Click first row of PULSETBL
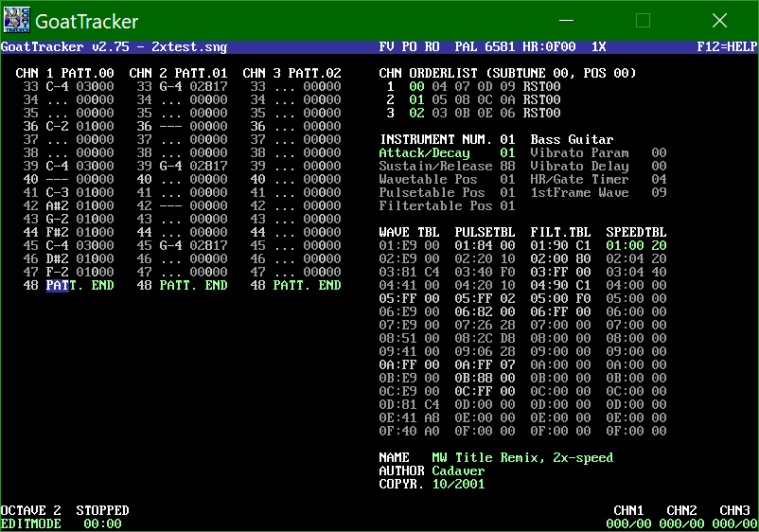Screen dimensions: 759x532 485,245
